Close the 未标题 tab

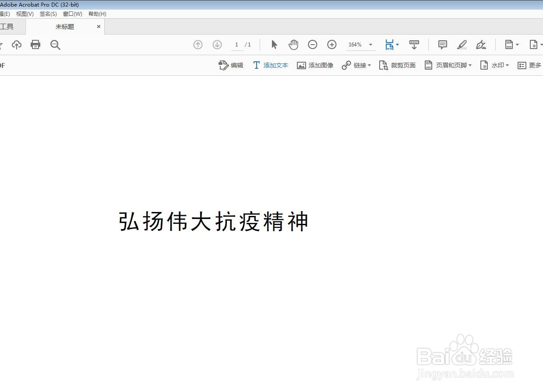coord(99,27)
